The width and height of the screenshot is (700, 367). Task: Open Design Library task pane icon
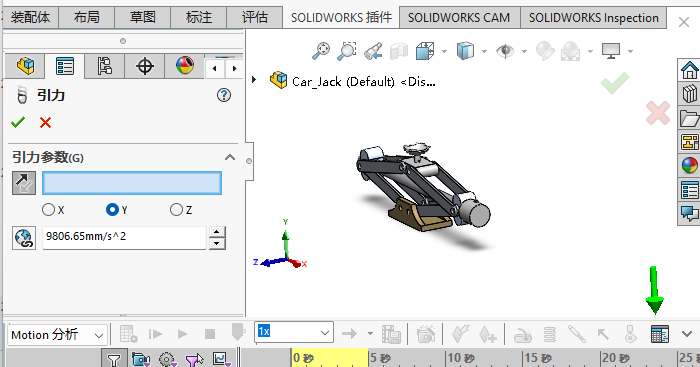point(690,94)
